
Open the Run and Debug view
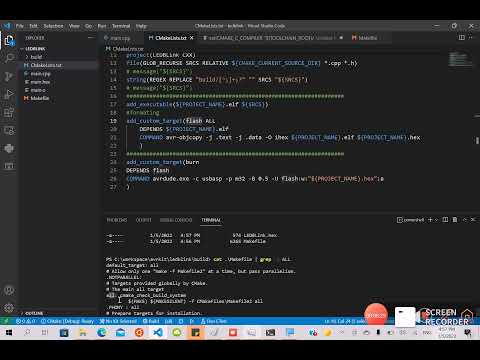point(9,94)
